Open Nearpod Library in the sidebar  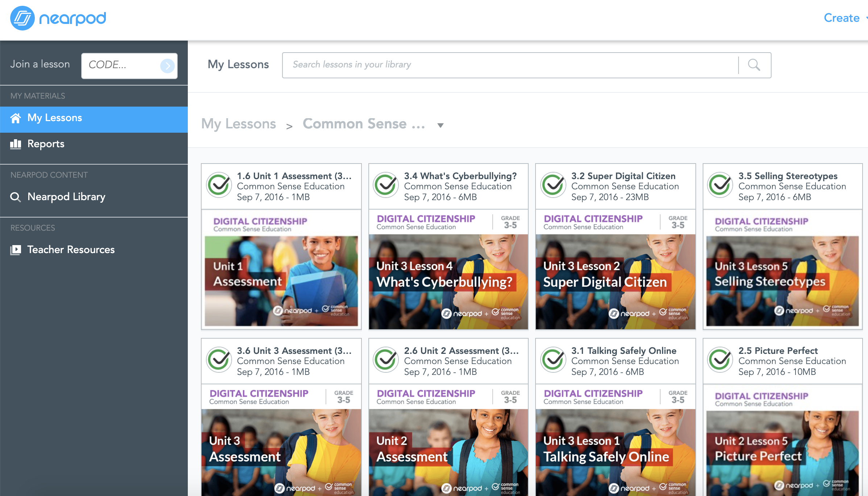click(66, 197)
